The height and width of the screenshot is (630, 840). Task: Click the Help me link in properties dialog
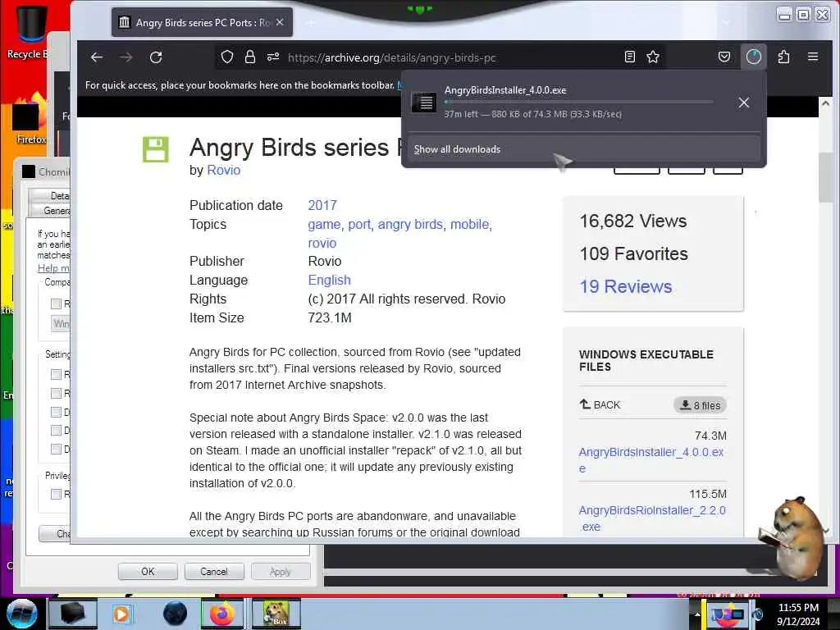(53, 268)
